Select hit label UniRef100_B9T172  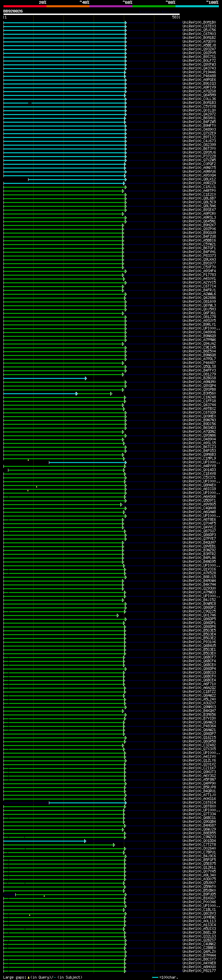pos(199,137)
